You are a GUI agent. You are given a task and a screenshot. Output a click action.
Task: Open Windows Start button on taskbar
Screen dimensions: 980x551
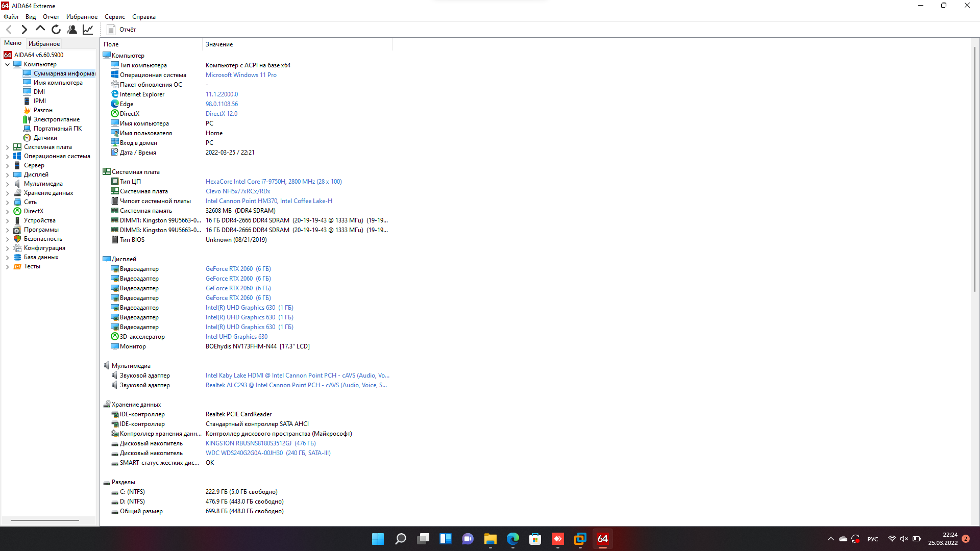pyautogui.click(x=378, y=539)
